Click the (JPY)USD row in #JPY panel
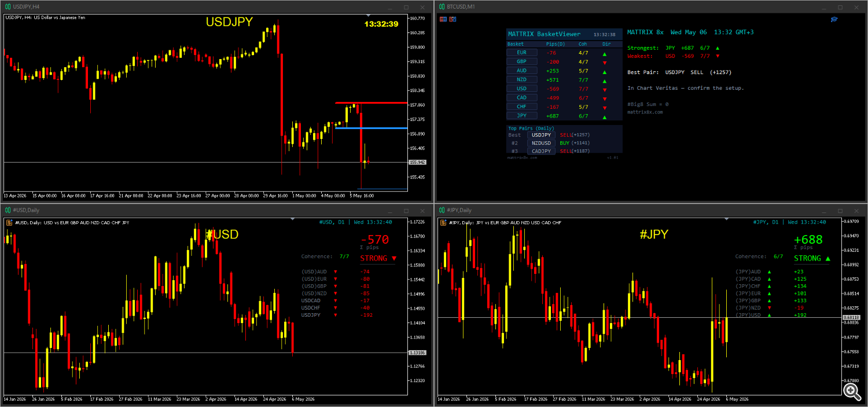The image size is (868, 407). pyautogui.click(x=772, y=315)
